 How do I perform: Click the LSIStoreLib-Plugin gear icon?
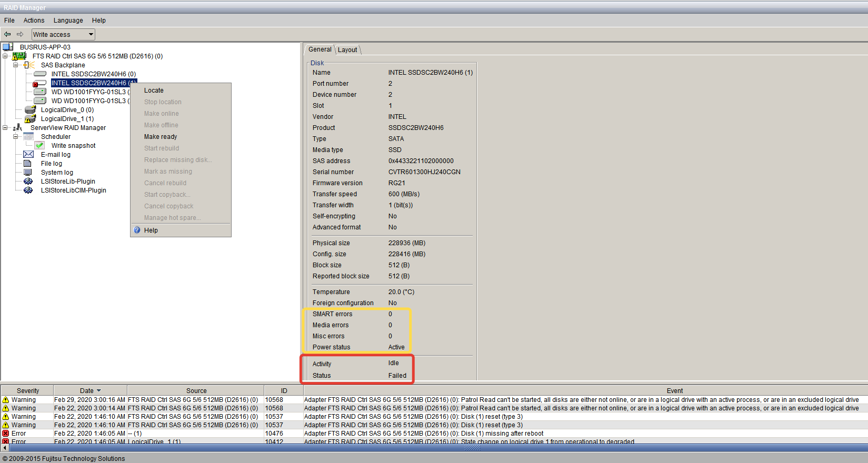coord(28,182)
